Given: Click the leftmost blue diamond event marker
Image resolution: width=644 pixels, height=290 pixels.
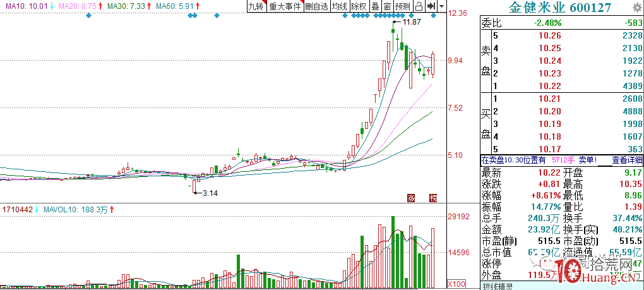Looking at the screenshot, I should pyautogui.click(x=89, y=16).
